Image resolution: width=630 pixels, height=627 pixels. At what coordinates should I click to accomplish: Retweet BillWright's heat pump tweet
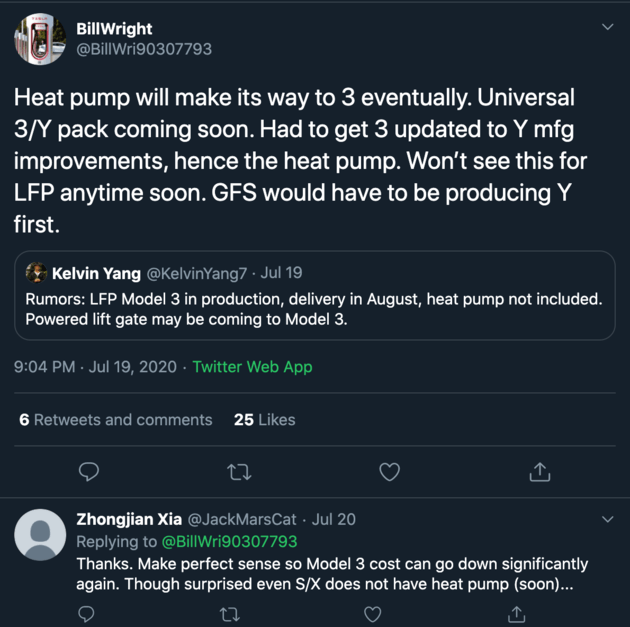[x=239, y=472]
